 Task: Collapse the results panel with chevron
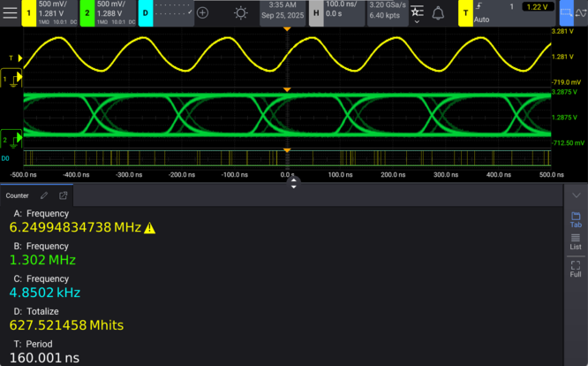coord(576,195)
